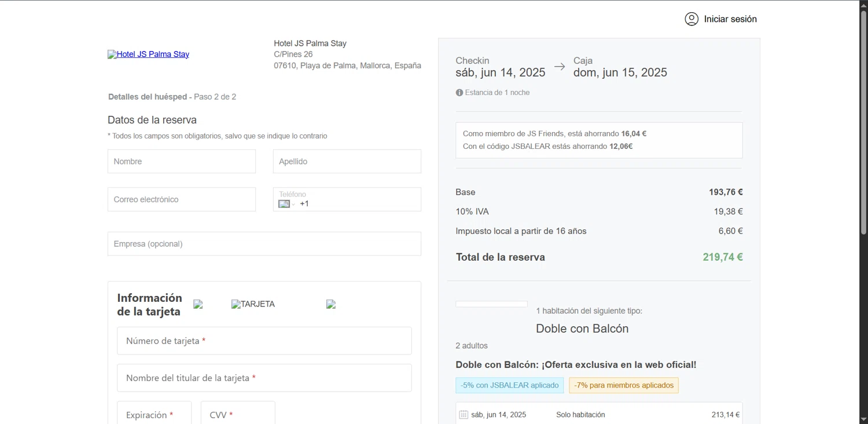Click the scrollbar up arrow
This screenshot has width=868, height=424.
tap(863, 5)
